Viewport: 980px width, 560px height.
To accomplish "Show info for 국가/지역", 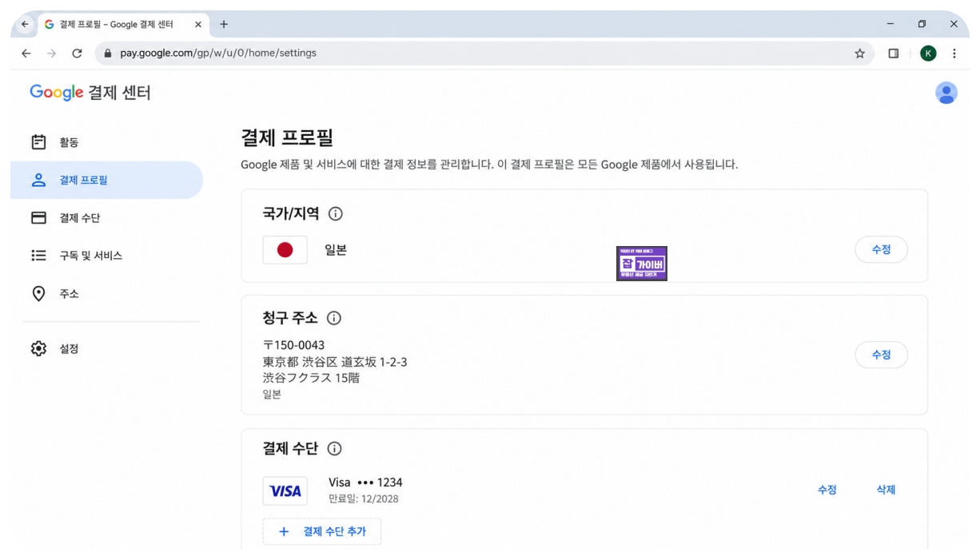I will pyautogui.click(x=336, y=214).
